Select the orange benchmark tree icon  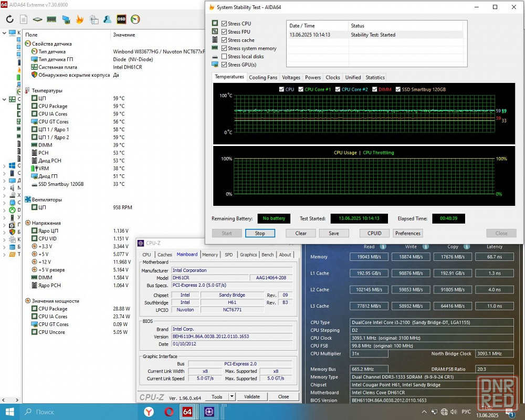point(12,254)
